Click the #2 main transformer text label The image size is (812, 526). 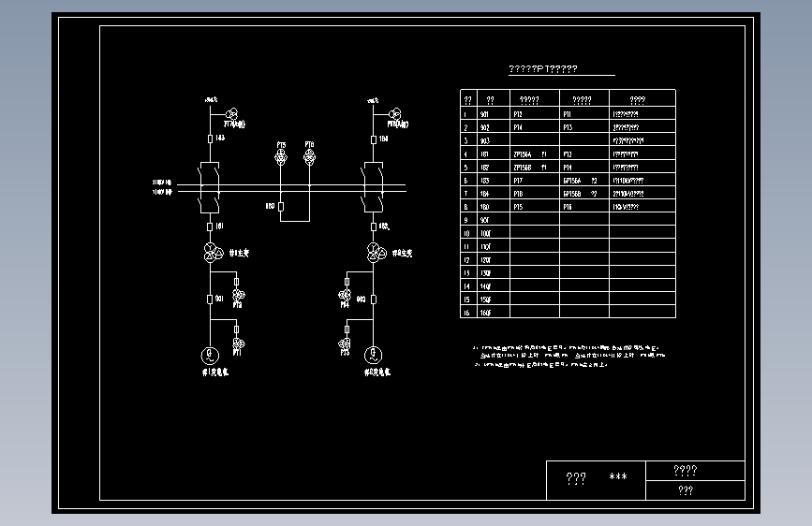click(x=403, y=253)
